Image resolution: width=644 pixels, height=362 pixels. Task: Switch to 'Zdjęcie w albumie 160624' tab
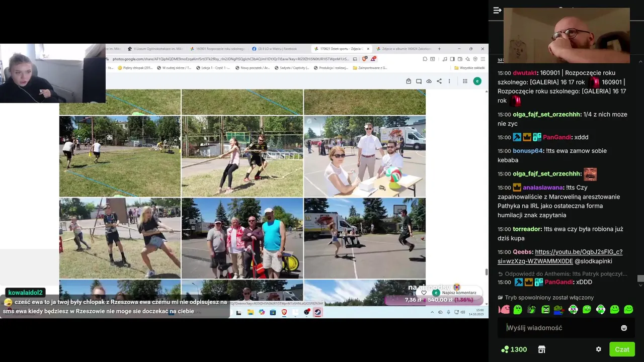click(x=404, y=49)
